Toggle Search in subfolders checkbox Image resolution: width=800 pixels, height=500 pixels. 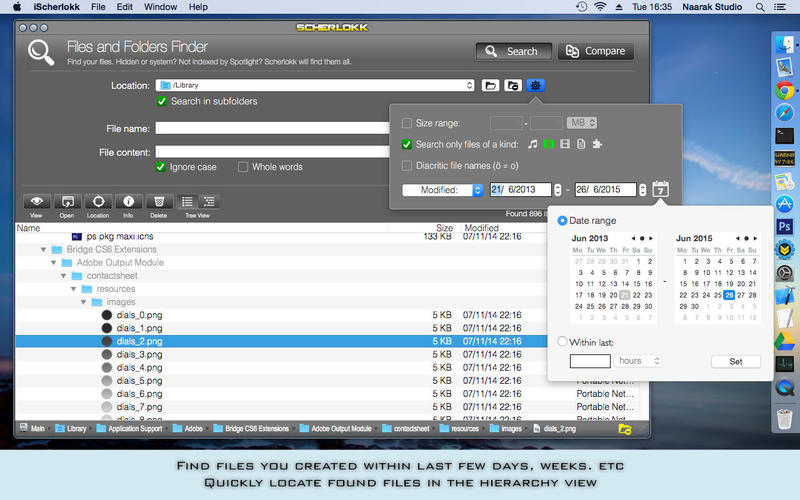(x=162, y=101)
